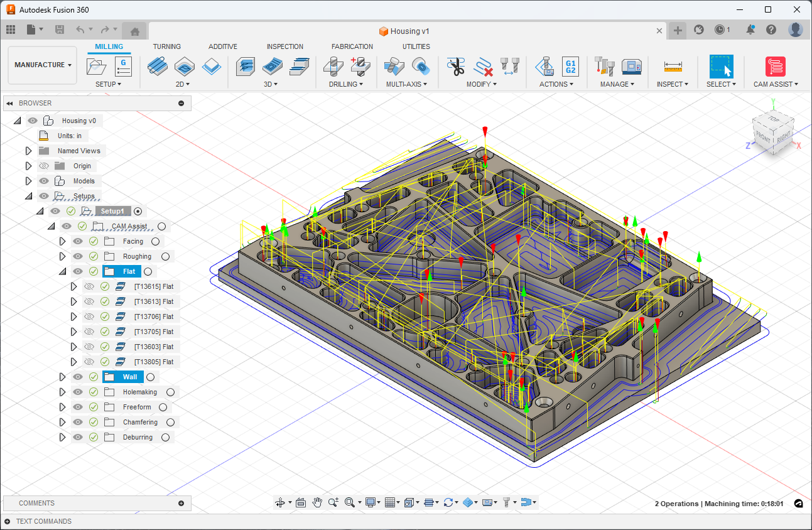Select the Pan hand tool in the navigation bar
The width and height of the screenshot is (812, 530).
coord(318,502)
